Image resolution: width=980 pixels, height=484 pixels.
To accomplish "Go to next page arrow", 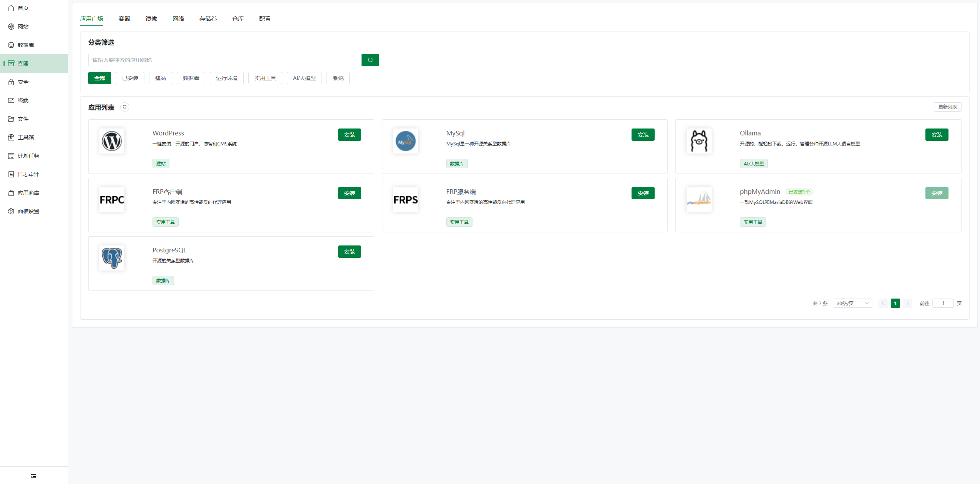I will click(x=908, y=303).
